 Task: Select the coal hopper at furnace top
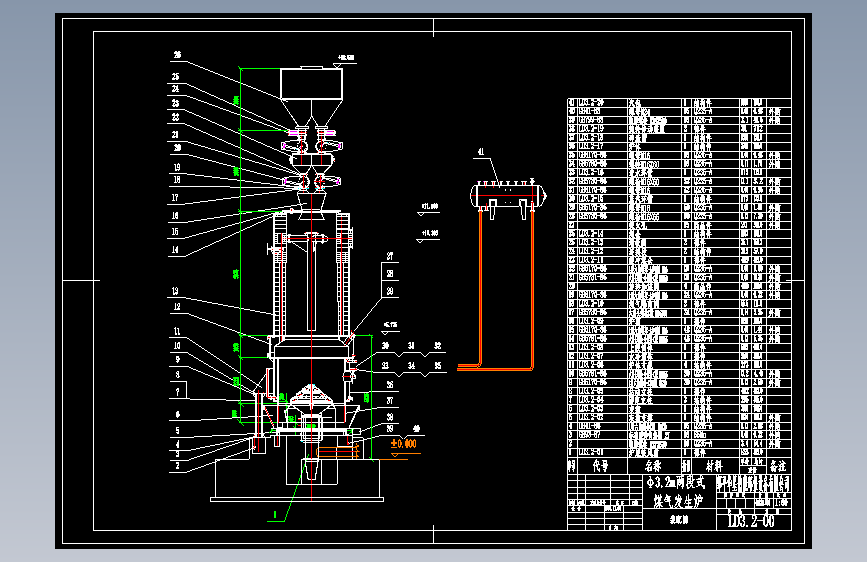[x=311, y=95]
